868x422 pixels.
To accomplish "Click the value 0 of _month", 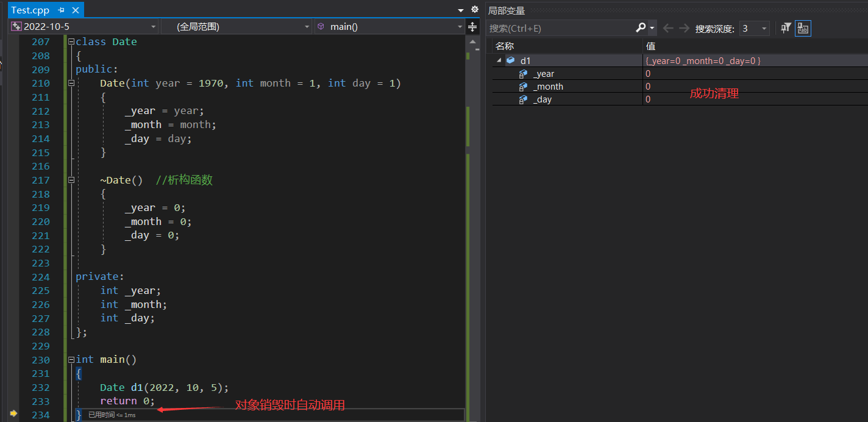I will pos(648,87).
